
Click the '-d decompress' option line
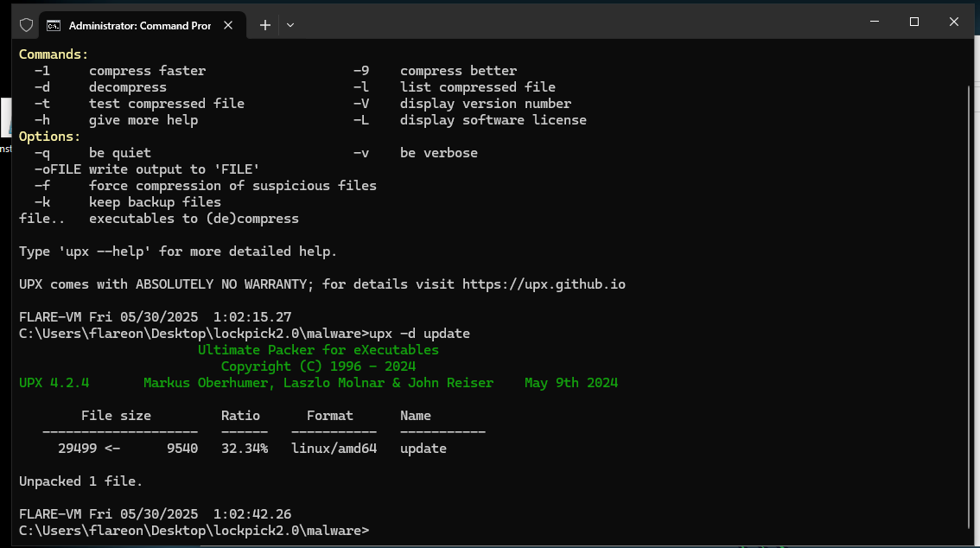pos(100,86)
